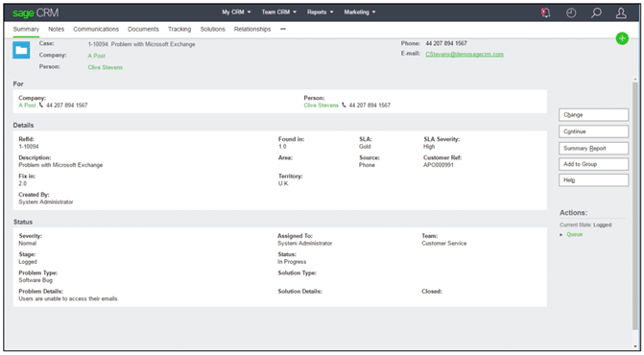Select the Queue workflow action link

coord(575,234)
